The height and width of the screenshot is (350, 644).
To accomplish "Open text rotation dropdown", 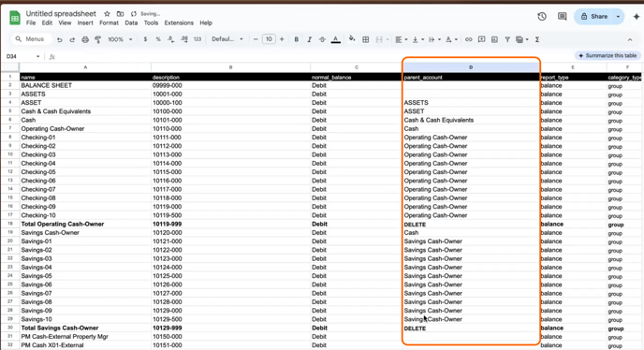I will coord(451,39).
